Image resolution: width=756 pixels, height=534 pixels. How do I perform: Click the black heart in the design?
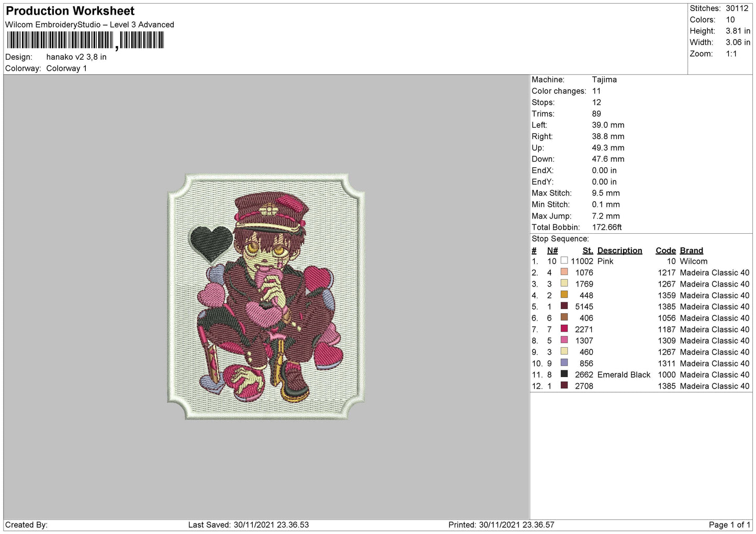click(211, 244)
